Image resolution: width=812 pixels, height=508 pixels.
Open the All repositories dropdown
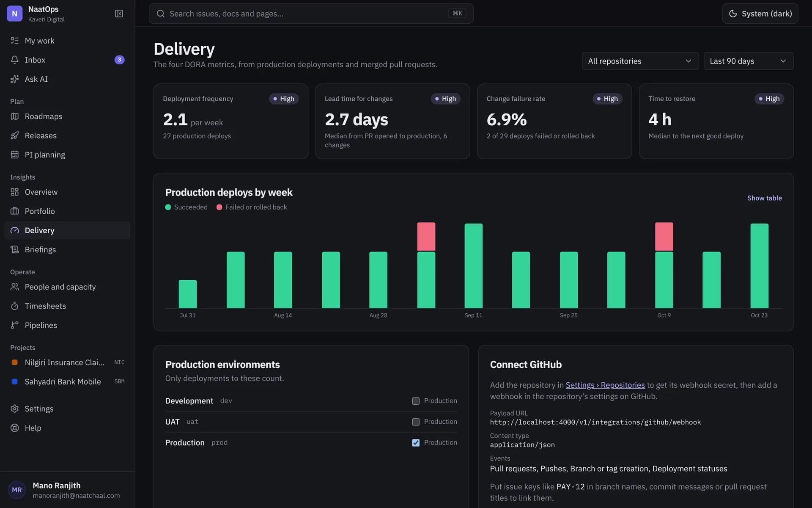(x=640, y=61)
